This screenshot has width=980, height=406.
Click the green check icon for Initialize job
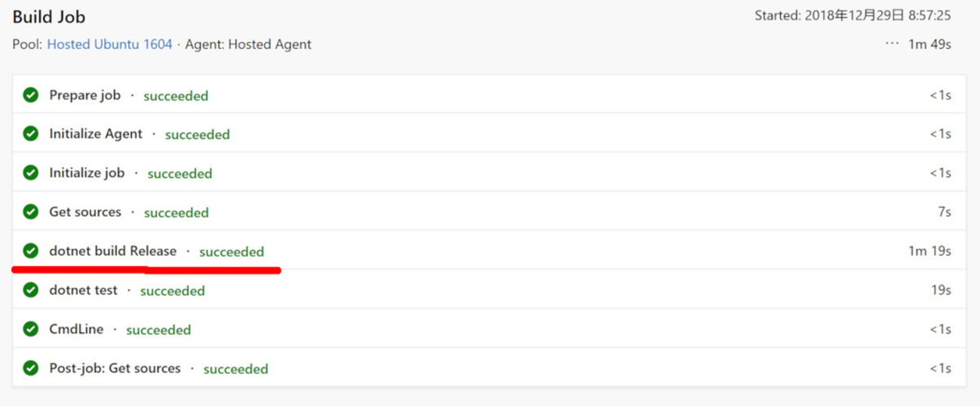pyautogui.click(x=30, y=173)
